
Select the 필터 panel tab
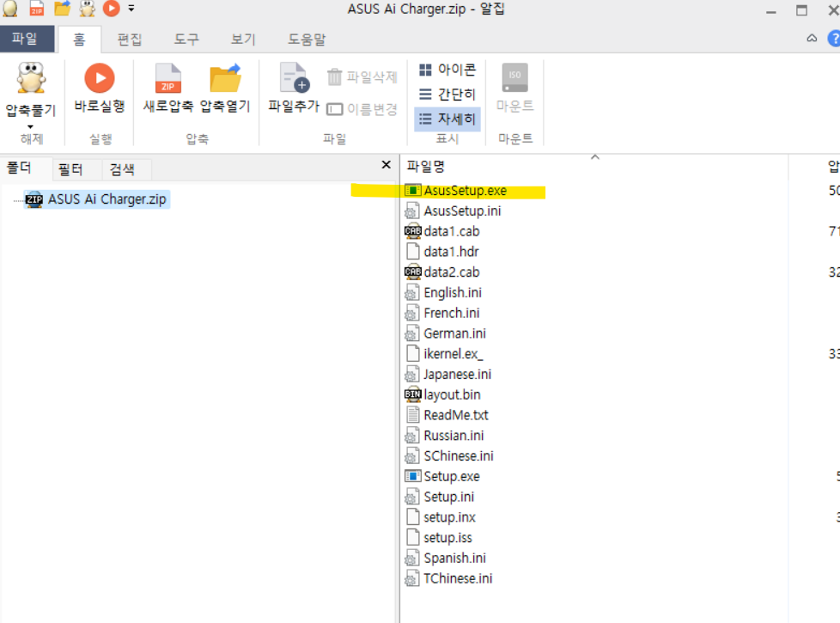click(x=70, y=170)
